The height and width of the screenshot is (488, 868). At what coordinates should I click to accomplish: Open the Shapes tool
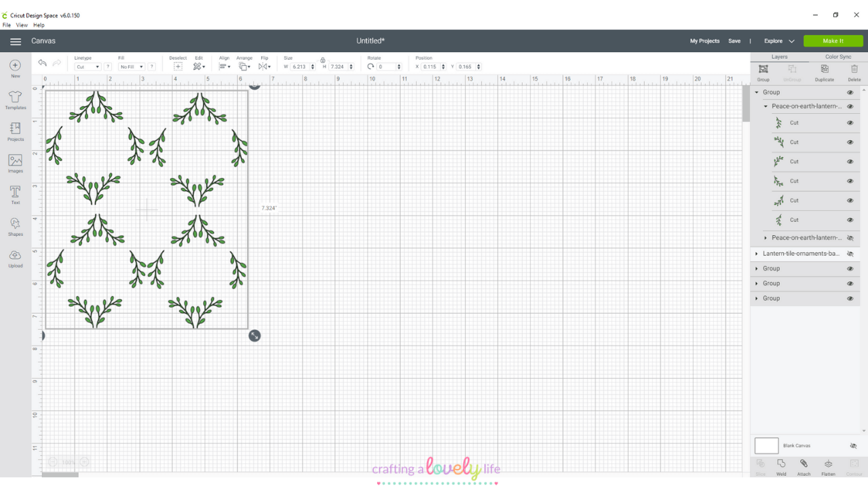click(x=16, y=227)
